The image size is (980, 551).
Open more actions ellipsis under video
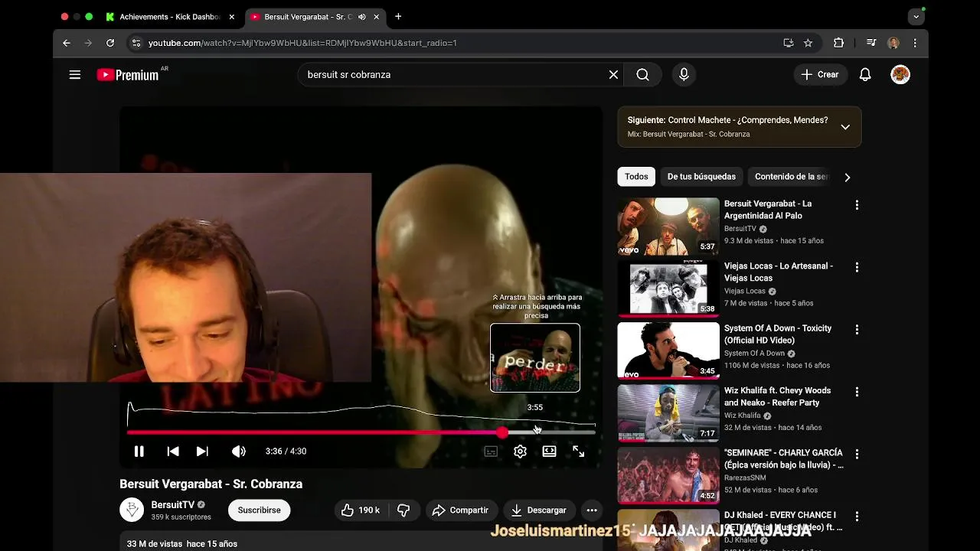coord(592,510)
